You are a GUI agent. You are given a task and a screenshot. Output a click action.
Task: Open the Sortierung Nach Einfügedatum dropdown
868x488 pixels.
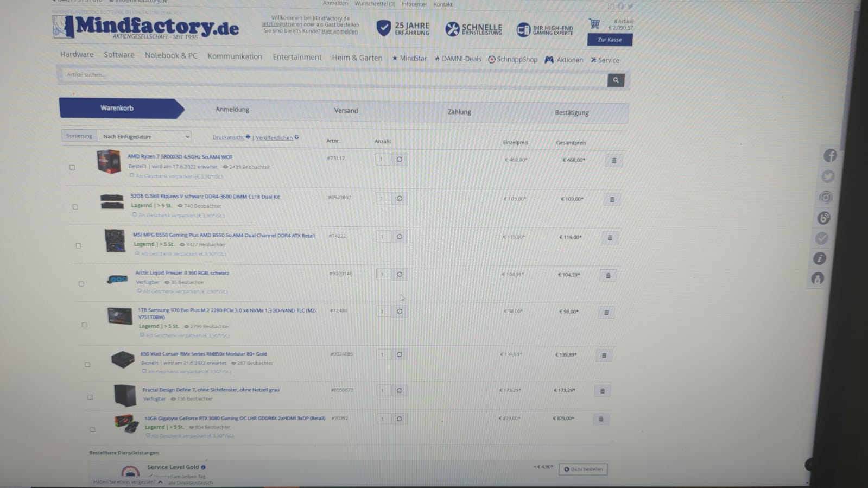point(144,137)
